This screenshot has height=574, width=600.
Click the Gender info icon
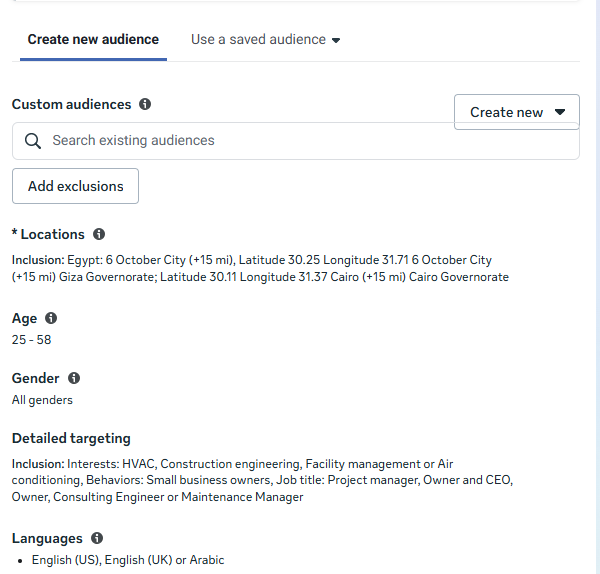tap(74, 378)
